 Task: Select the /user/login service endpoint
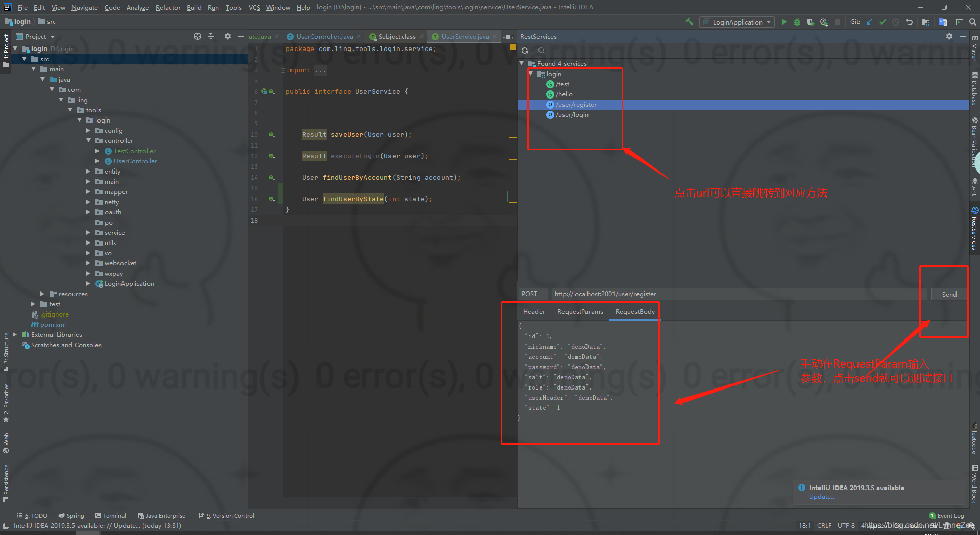click(572, 114)
